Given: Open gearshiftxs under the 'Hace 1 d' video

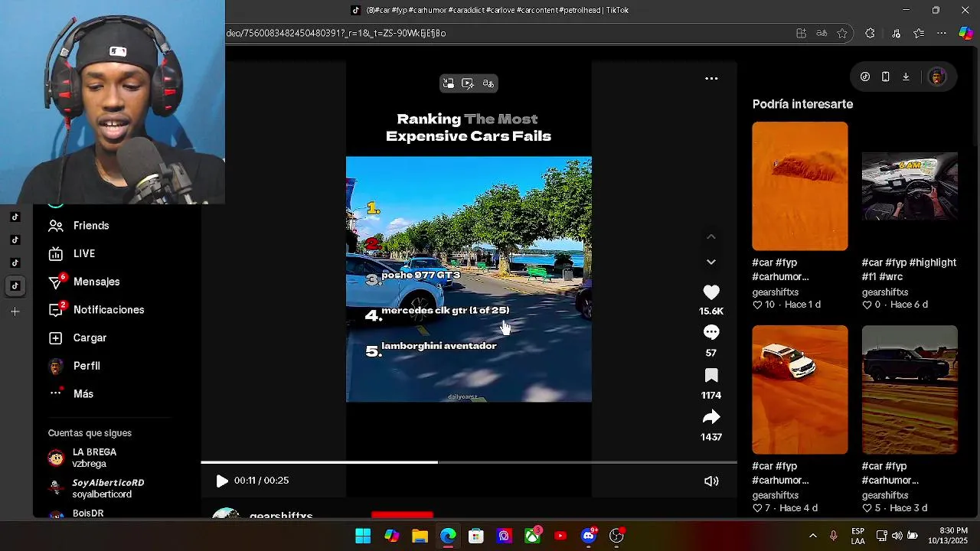Looking at the screenshot, I should click(775, 292).
